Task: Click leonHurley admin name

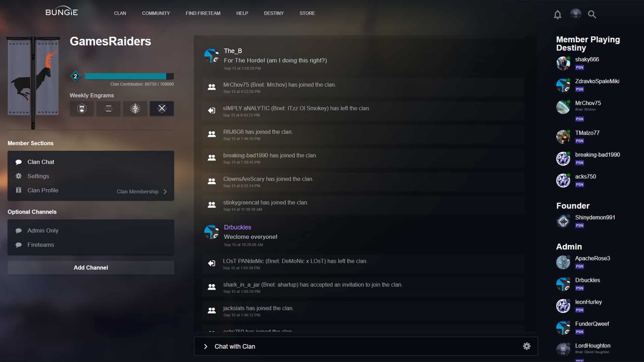Action: (588, 302)
